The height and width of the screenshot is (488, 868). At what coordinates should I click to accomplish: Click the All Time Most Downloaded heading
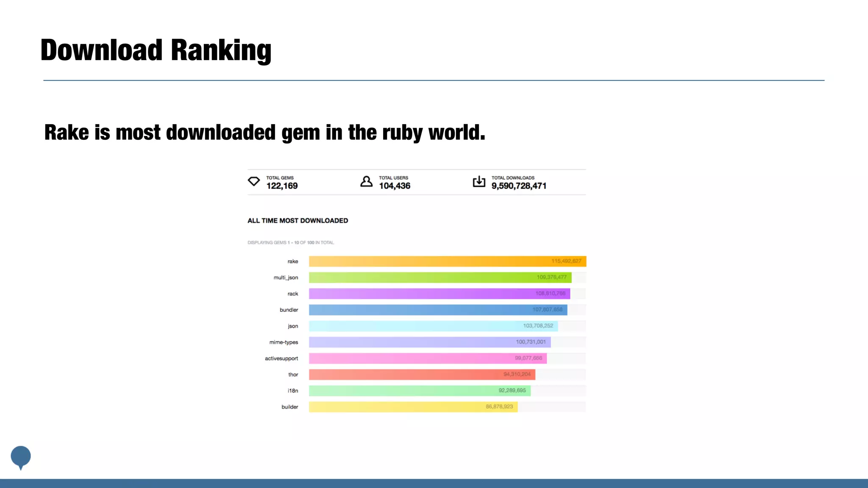point(298,221)
